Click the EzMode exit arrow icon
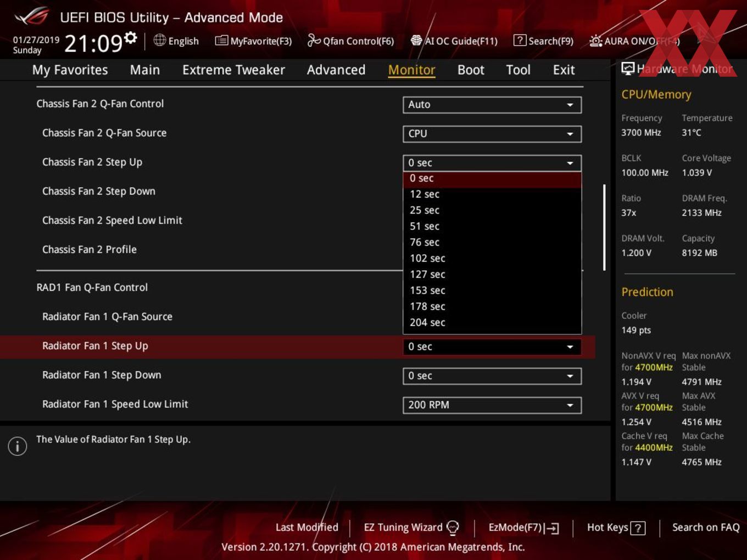Viewport: 747px width, 560px height. coord(551,528)
